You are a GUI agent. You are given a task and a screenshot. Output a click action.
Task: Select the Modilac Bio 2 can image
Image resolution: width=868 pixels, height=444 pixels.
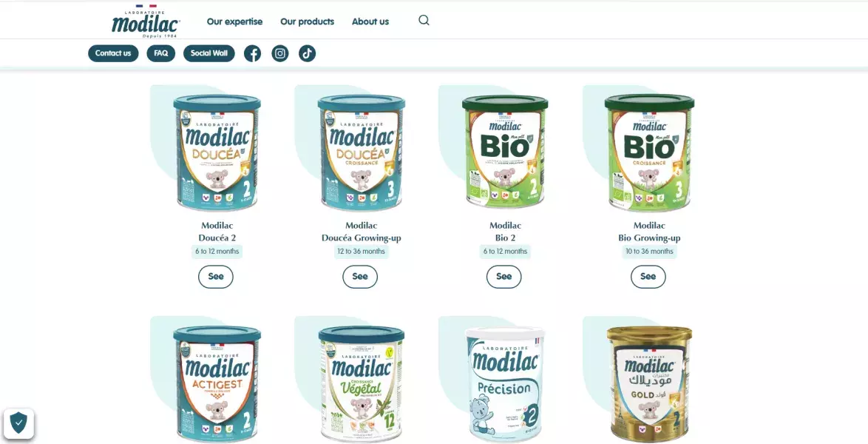pyautogui.click(x=505, y=152)
